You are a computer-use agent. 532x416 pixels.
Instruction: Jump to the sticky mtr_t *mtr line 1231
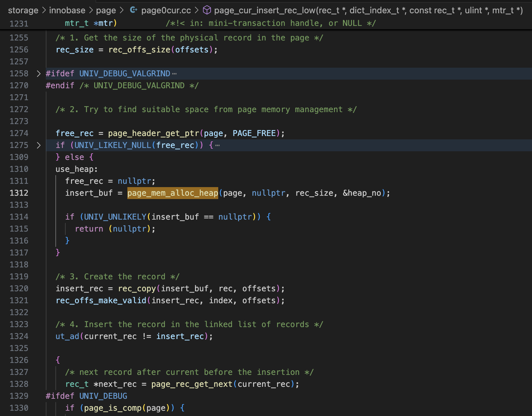91,23
